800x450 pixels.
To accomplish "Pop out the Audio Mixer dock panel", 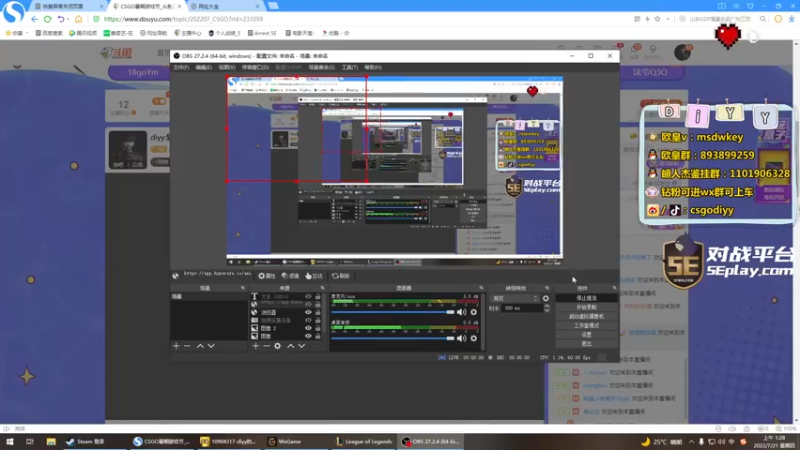I will 481,288.
